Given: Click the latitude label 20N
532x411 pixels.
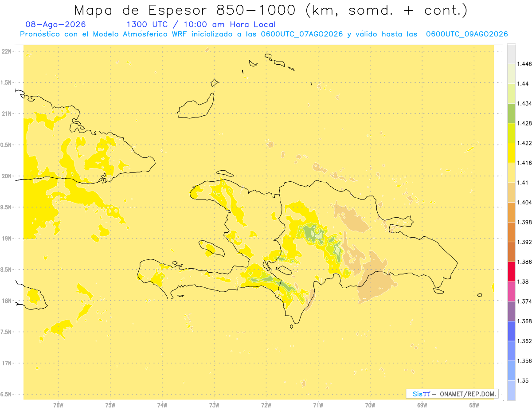Looking at the screenshot, I should pyautogui.click(x=7, y=176).
